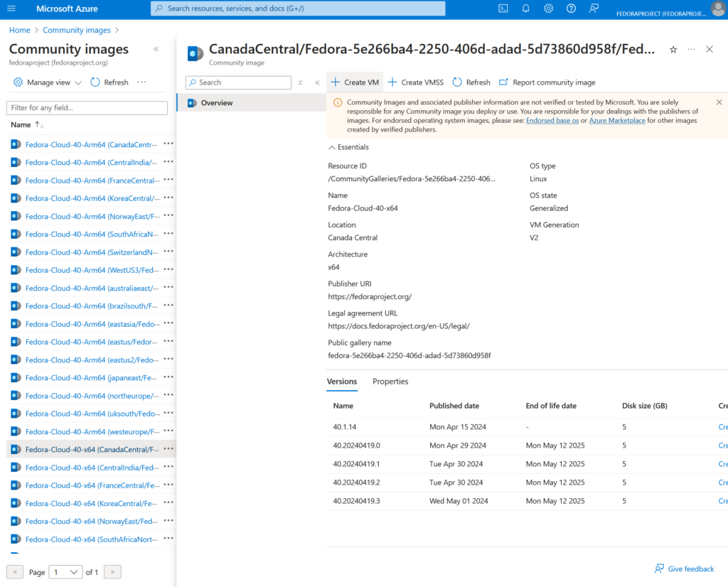The width and height of the screenshot is (728, 587).
Task: Click Community images breadcrumb link
Action: coord(77,30)
